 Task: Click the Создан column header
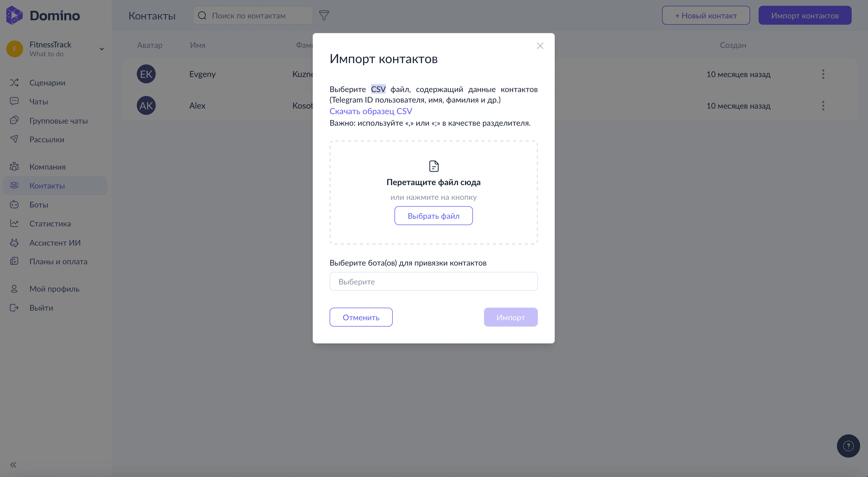pos(733,45)
